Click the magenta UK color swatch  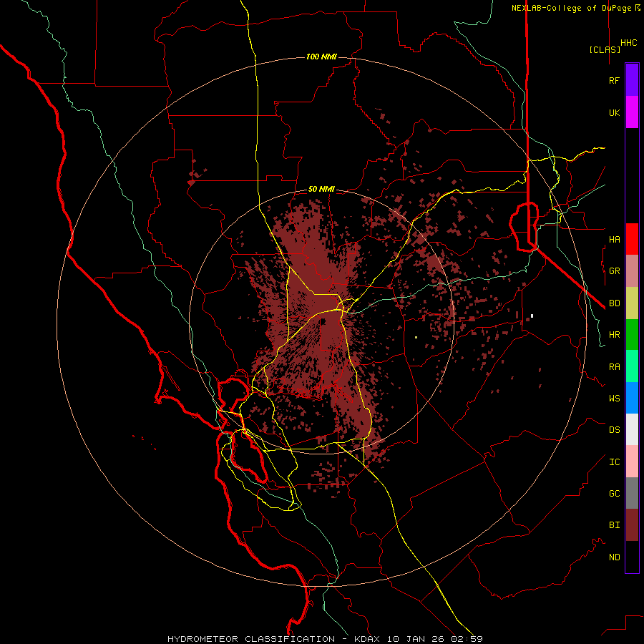[632, 112]
